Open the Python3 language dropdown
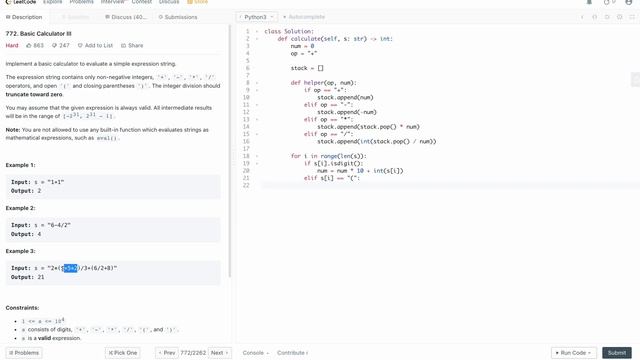 click(x=256, y=17)
